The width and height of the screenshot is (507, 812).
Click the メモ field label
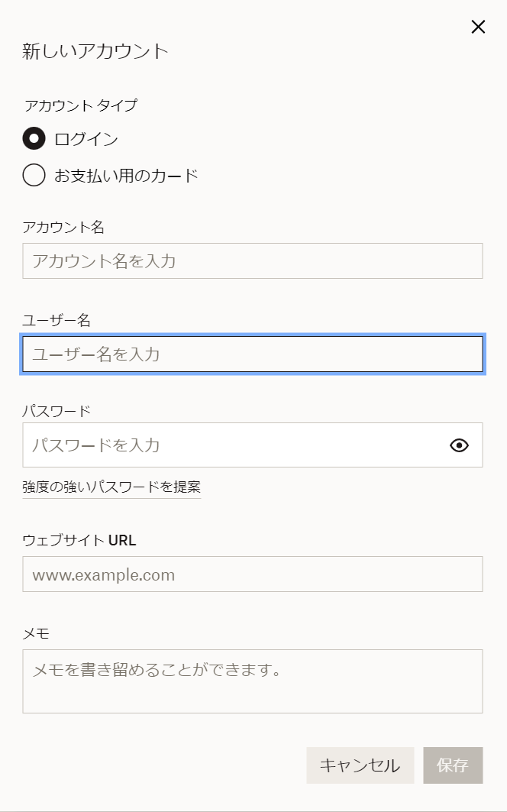click(x=36, y=633)
